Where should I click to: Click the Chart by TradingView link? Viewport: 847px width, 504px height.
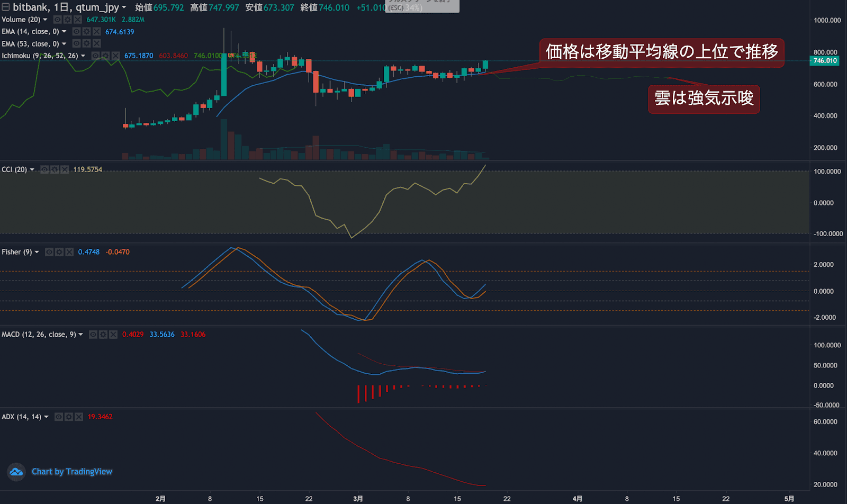pos(71,471)
